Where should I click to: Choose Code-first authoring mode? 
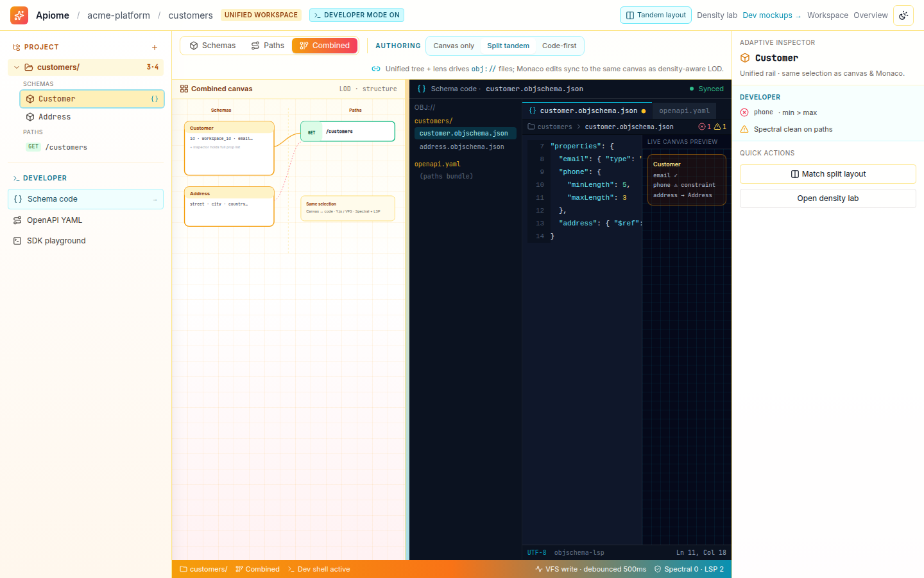pyautogui.click(x=560, y=46)
